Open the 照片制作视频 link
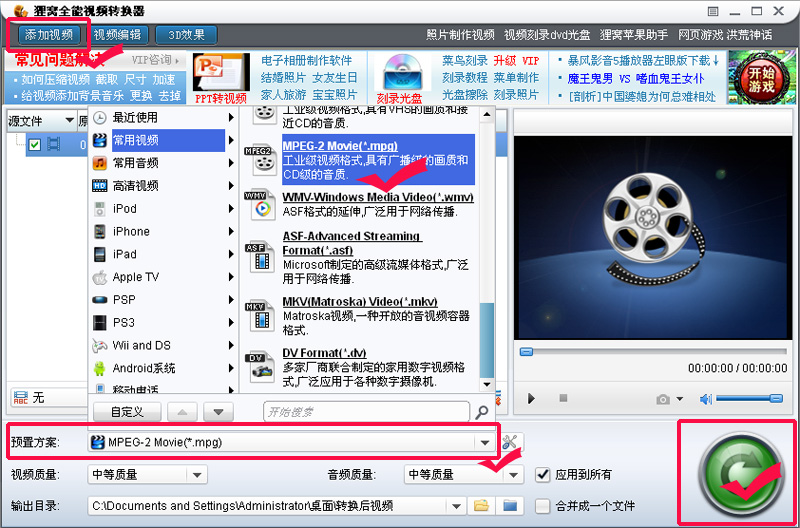This screenshot has width=800, height=528. (x=460, y=35)
